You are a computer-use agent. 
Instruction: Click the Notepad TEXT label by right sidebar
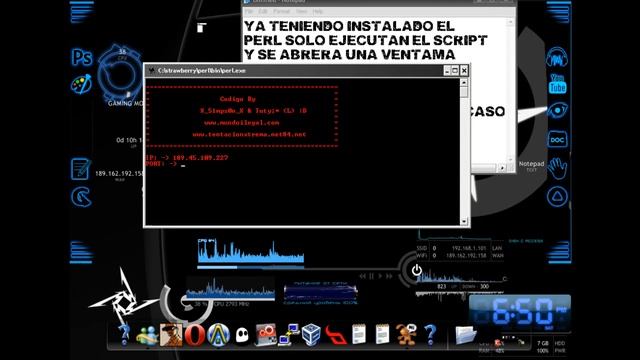pyautogui.click(x=531, y=165)
